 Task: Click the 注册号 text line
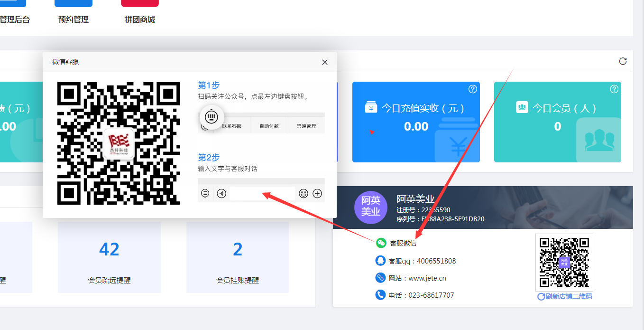[423, 210]
